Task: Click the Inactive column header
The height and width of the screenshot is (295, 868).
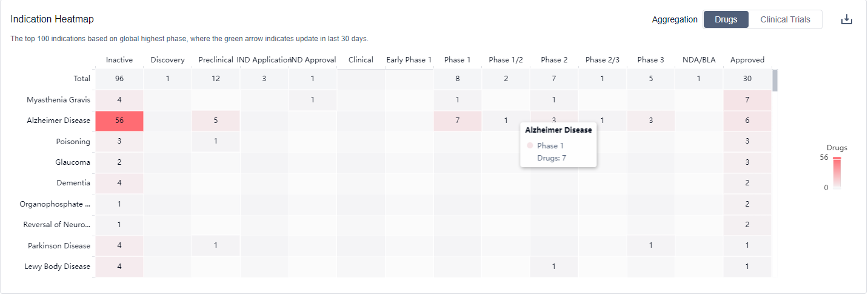Action: [119, 60]
